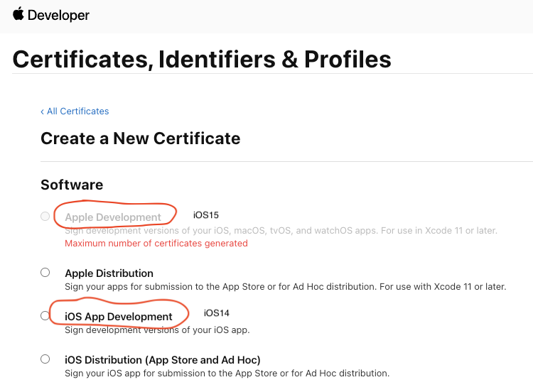Open the Developer home link

59,15
